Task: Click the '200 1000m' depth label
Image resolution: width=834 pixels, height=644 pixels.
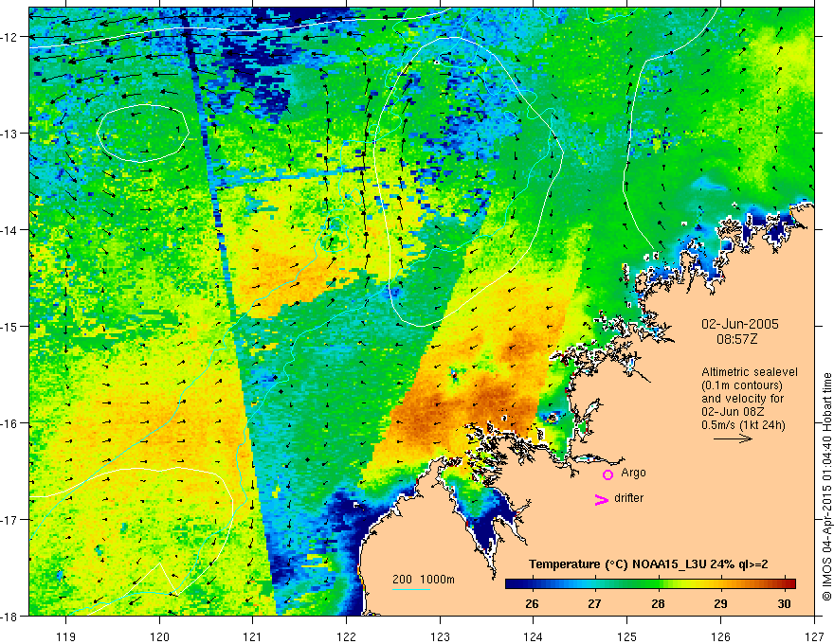Action: point(424,580)
